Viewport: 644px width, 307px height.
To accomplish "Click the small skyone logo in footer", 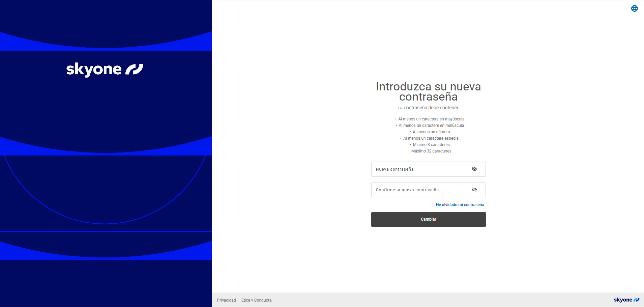I will pyautogui.click(x=626, y=300).
